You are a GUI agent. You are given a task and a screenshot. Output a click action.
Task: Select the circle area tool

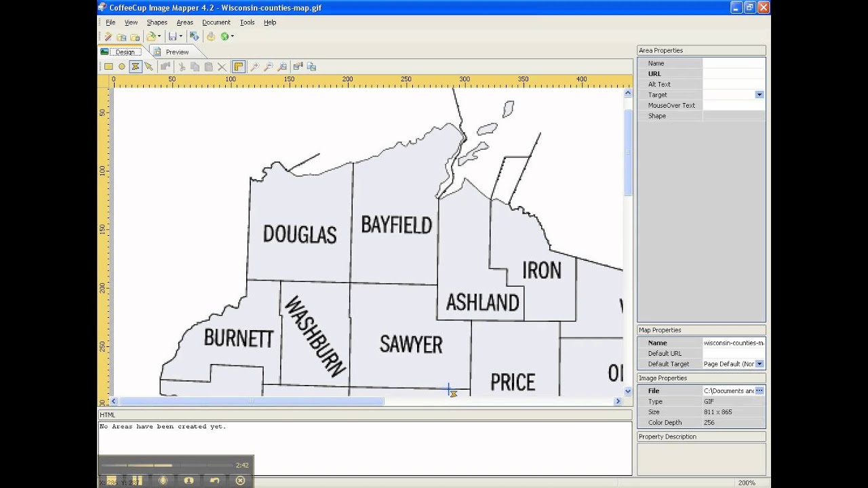click(x=122, y=66)
